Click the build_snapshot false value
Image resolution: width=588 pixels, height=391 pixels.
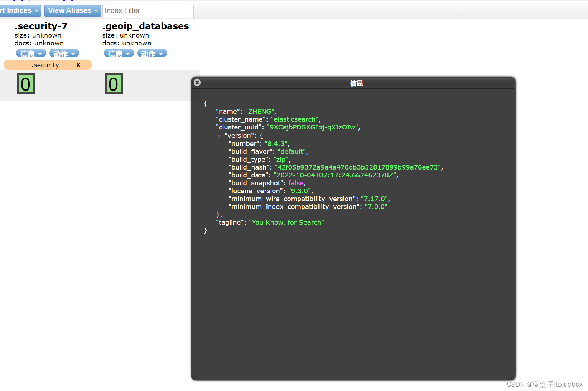point(296,183)
